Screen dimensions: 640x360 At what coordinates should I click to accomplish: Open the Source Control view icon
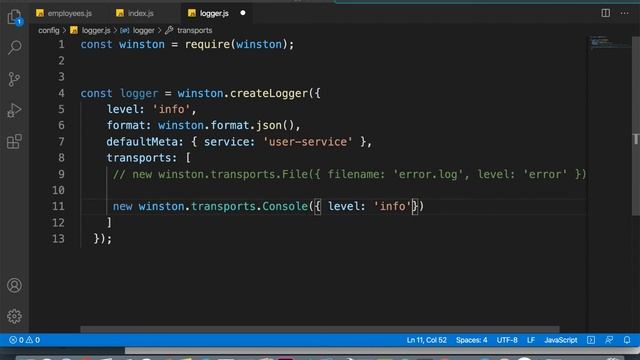(14, 79)
